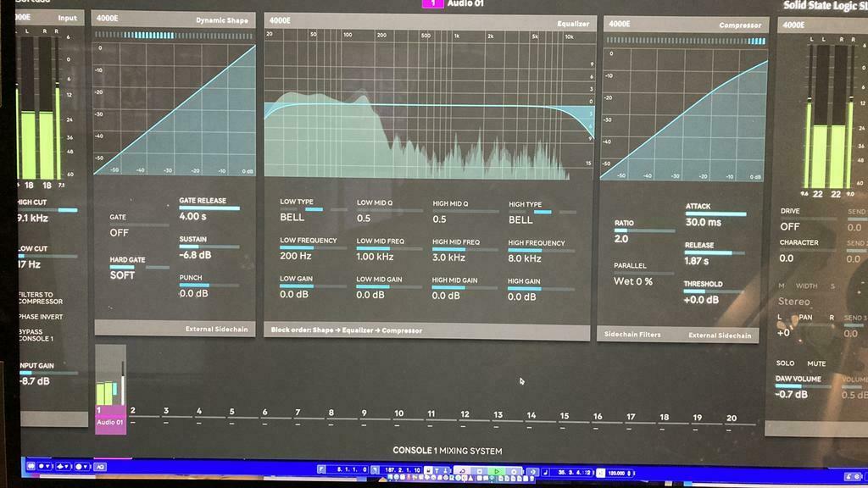Adjust the LOW MID Q 0.5 slider
Viewport: 868px width, 488px height.
coord(389,211)
